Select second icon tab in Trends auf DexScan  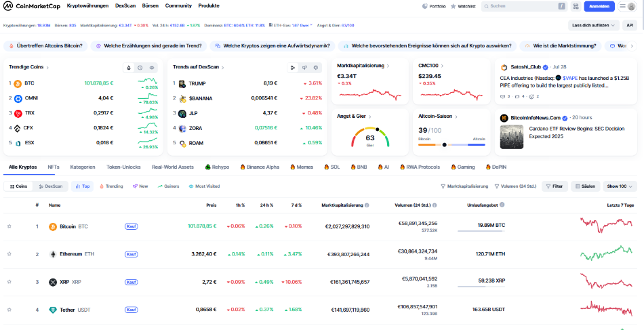click(x=304, y=68)
